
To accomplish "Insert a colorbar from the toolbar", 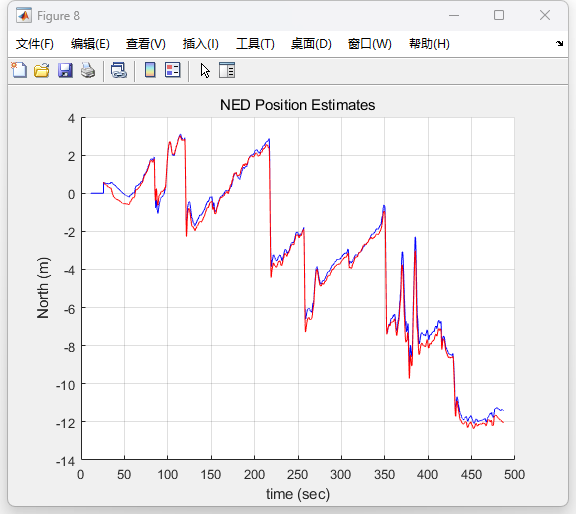I will point(150,70).
